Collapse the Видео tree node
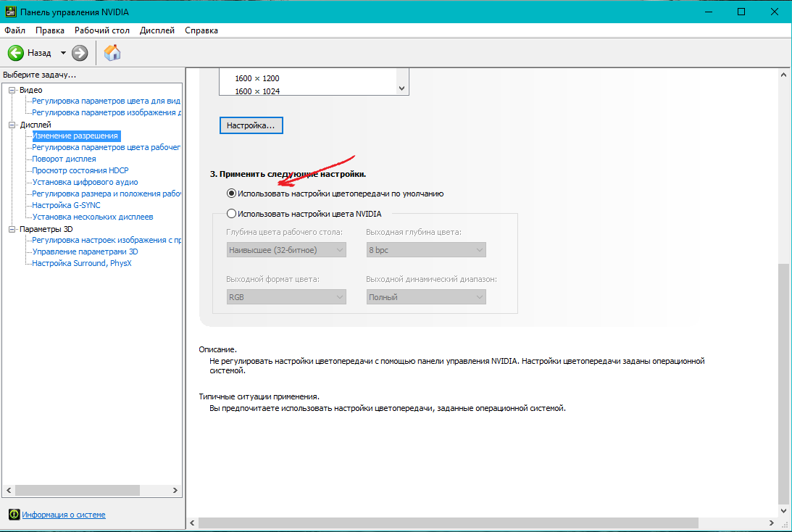Viewport: 792px width, 532px height. pos(12,90)
